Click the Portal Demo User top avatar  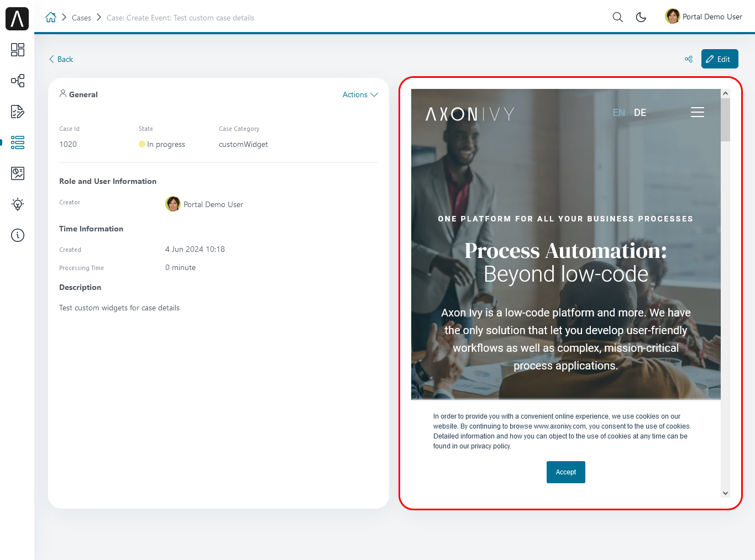tap(673, 17)
